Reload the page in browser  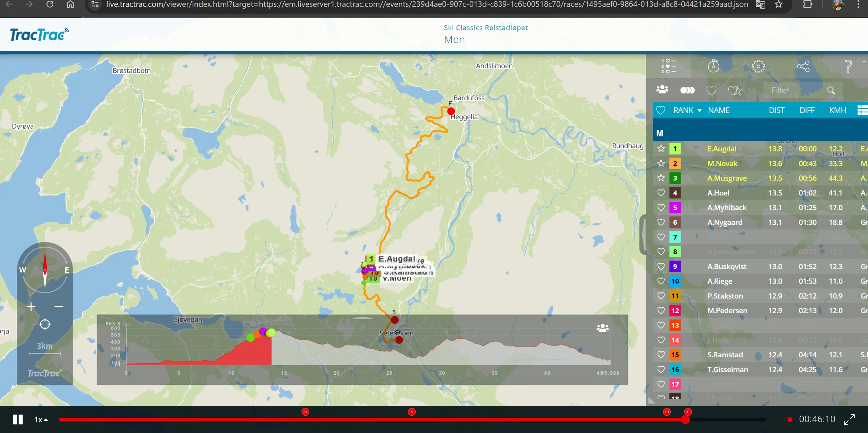(x=50, y=5)
